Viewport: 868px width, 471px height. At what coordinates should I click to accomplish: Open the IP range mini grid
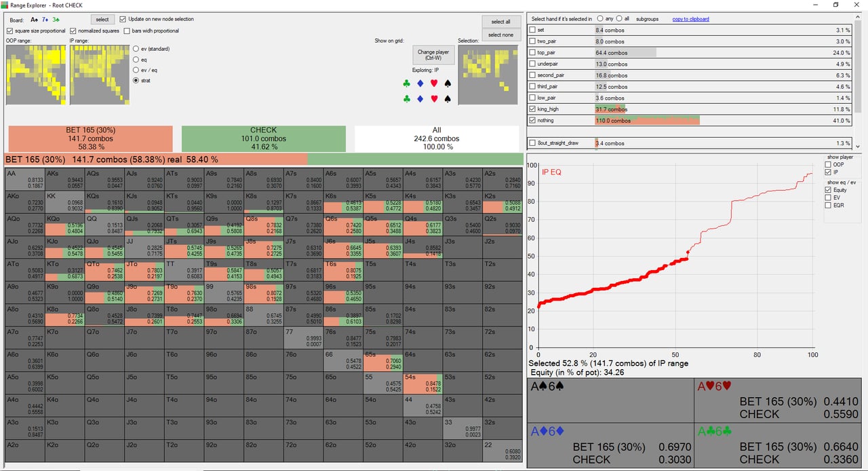[100, 75]
